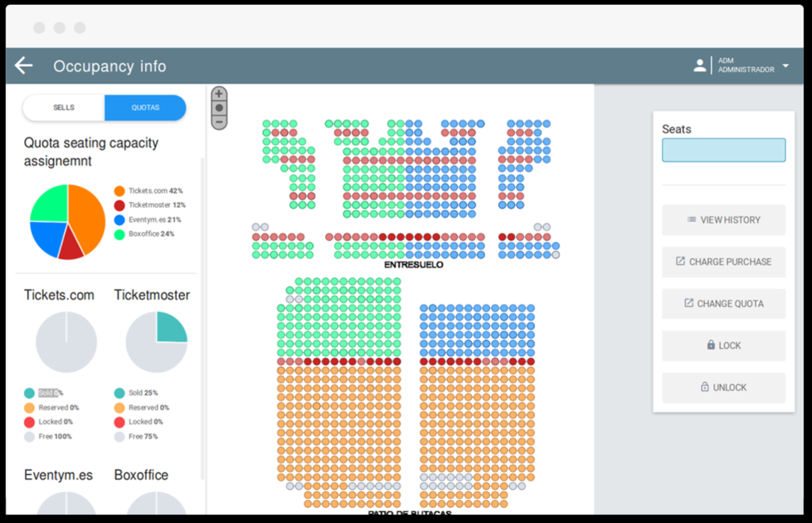Viewport: 812px width, 523px height.
Task: Click the View History list icon
Action: (691, 220)
